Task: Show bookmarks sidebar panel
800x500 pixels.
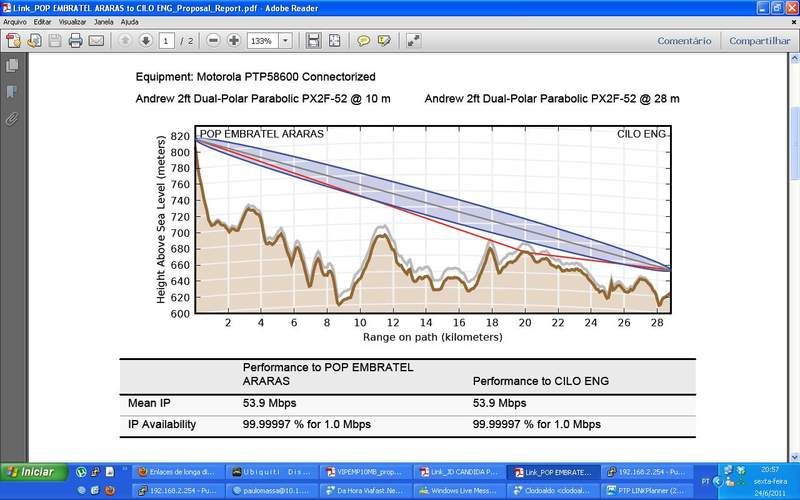Action: (12, 92)
